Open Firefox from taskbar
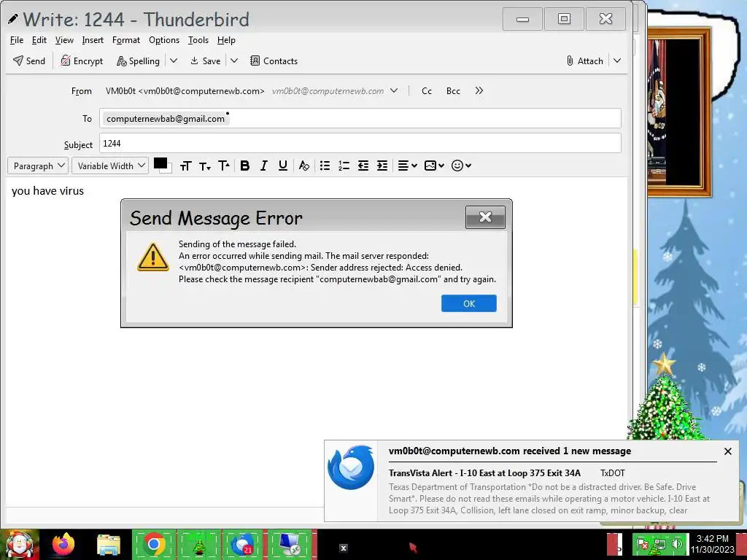Viewport: 747px width, 560px height. click(x=63, y=544)
